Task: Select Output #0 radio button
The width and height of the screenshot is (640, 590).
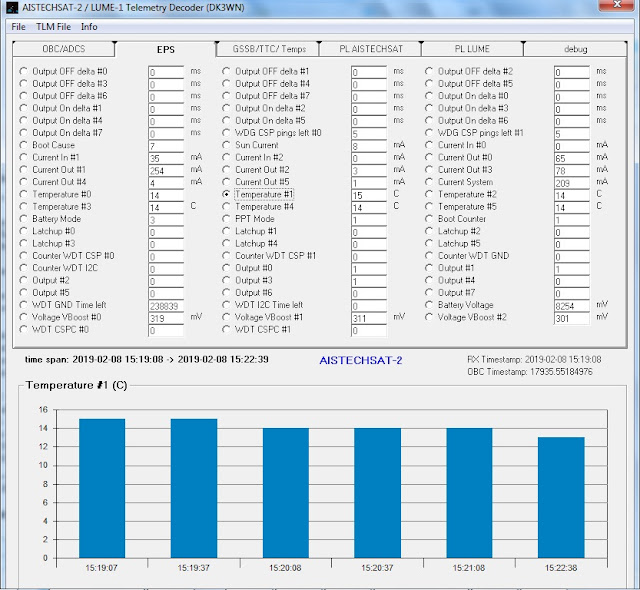Action: [x=226, y=268]
